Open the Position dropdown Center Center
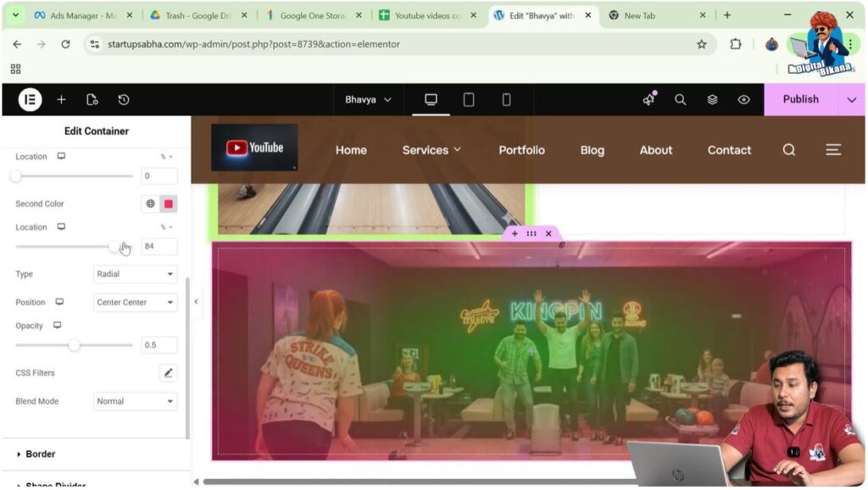868x490 pixels. [x=135, y=303]
